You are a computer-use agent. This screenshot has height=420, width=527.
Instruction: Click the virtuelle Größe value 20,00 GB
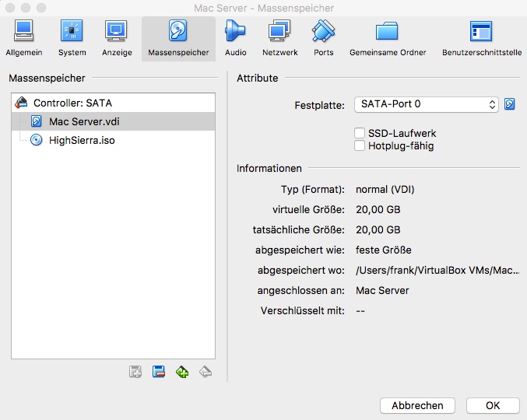[378, 209]
